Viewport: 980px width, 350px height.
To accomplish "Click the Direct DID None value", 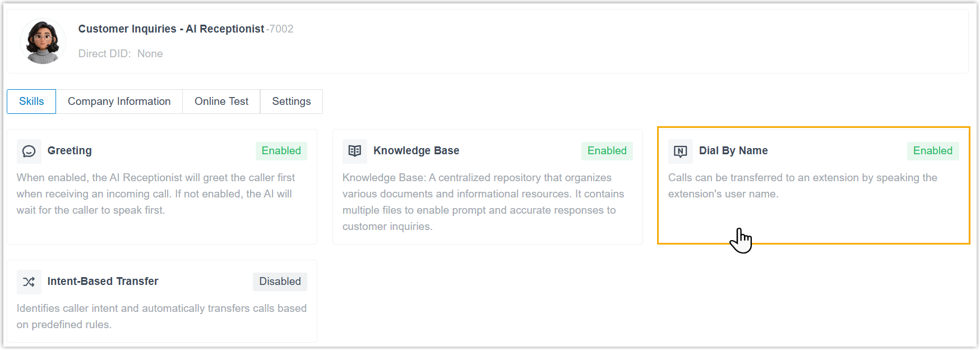I will pos(150,54).
